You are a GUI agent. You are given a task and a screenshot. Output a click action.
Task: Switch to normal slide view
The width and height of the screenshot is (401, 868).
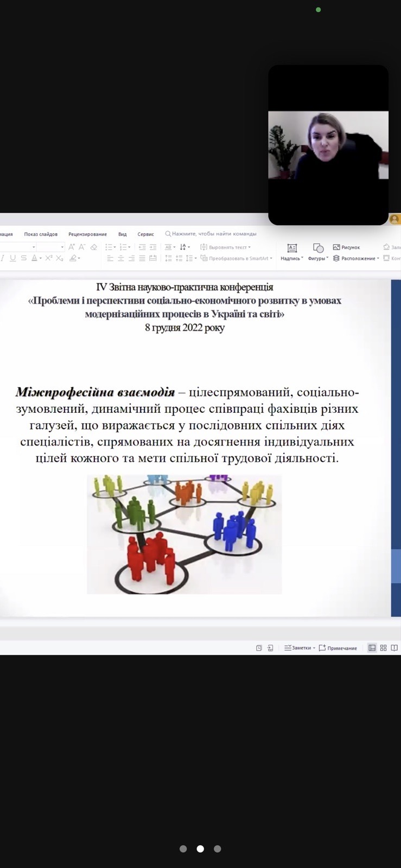pyautogui.click(x=372, y=648)
